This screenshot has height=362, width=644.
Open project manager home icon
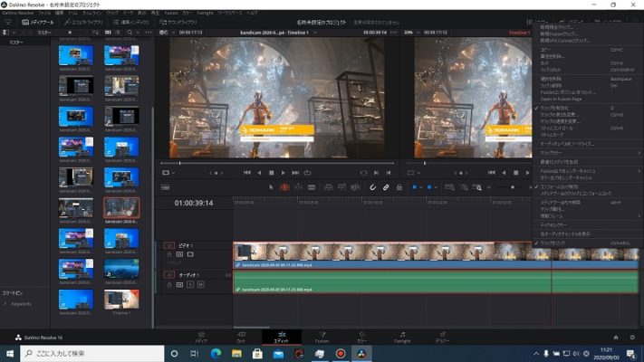point(616,338)
